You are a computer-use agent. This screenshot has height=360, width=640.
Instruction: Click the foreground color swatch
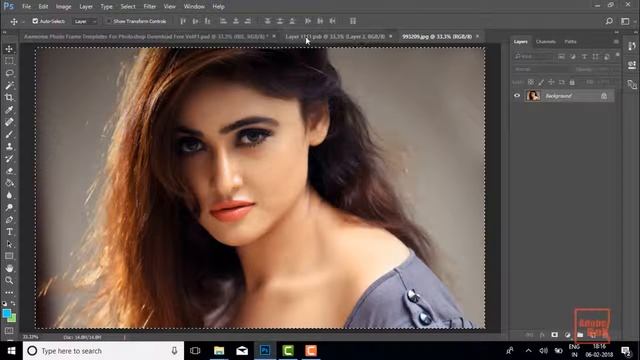[7, 313]
